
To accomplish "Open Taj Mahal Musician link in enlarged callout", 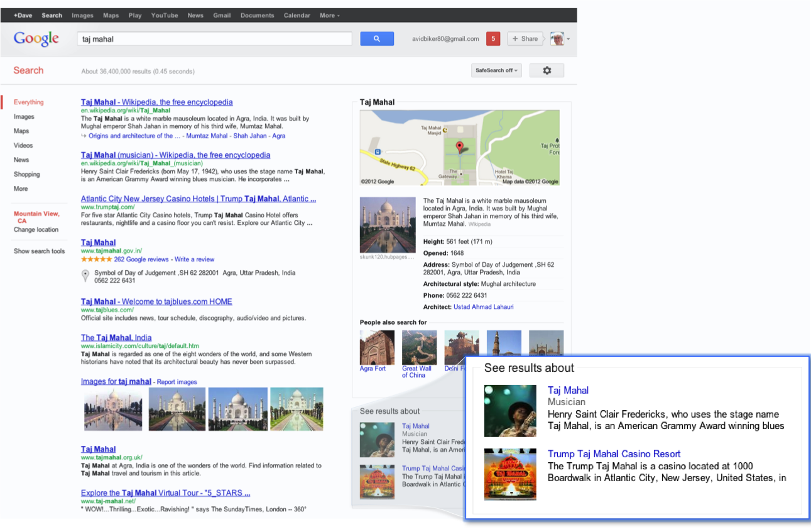I will tap(568, 390).
